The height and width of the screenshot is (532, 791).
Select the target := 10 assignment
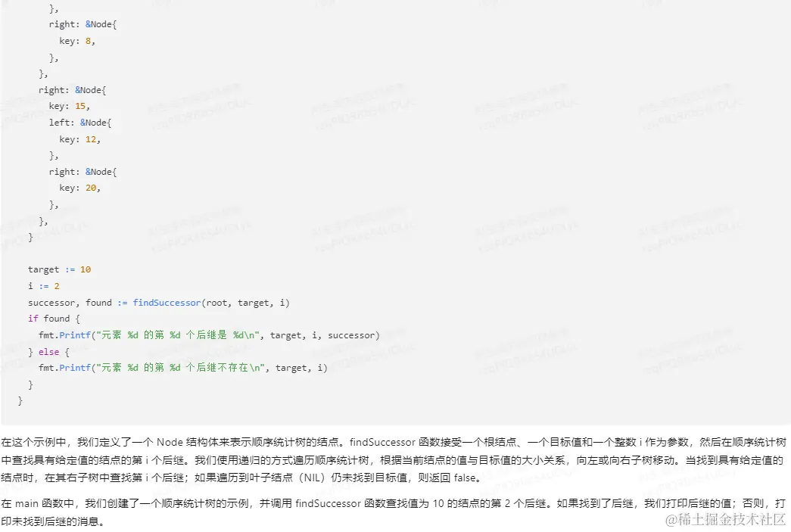coord(58,269)
